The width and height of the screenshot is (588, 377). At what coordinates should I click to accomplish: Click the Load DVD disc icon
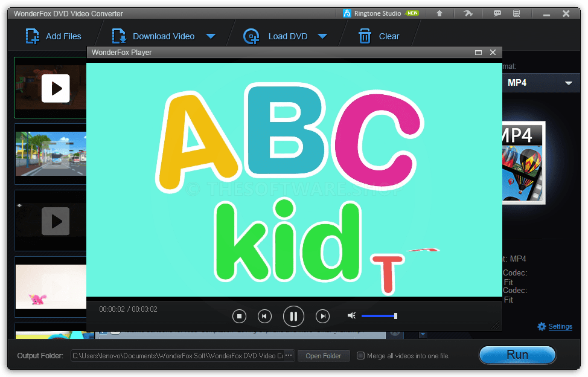point(251,36)
